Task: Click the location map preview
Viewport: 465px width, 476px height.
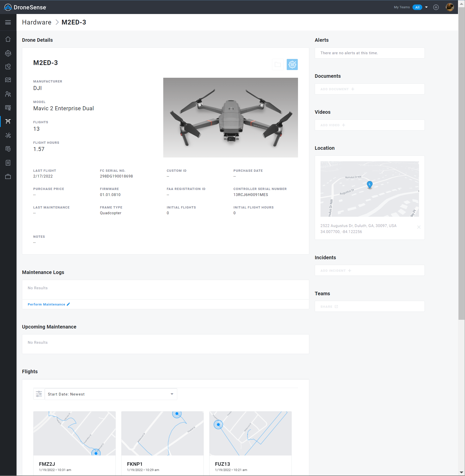Action: coord(369,189)
